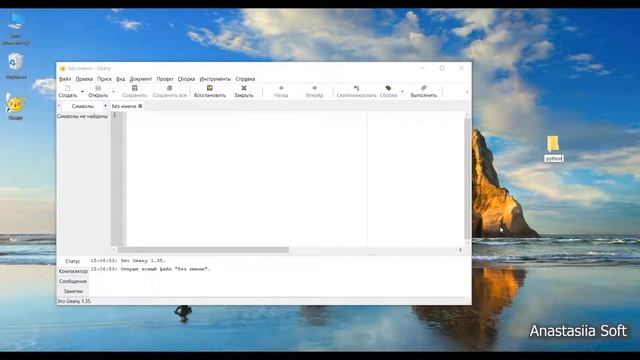The image size is (640, 360).
Task: Select the Символы sidebar tab
Action: [x=82, y=106]
